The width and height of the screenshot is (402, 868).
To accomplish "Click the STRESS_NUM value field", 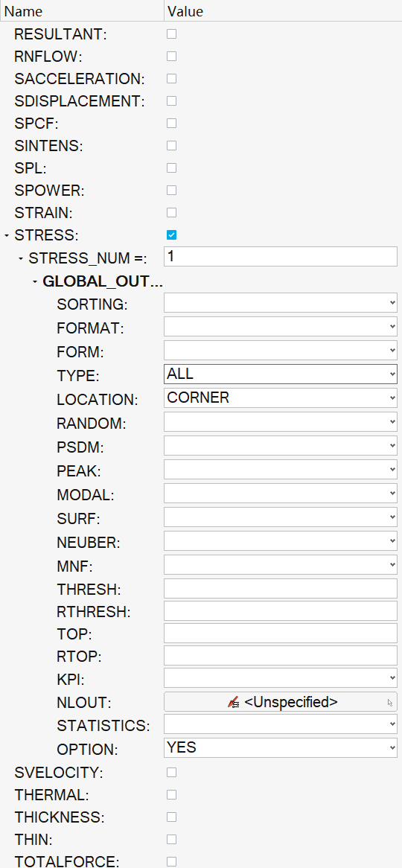I will 280,257.
